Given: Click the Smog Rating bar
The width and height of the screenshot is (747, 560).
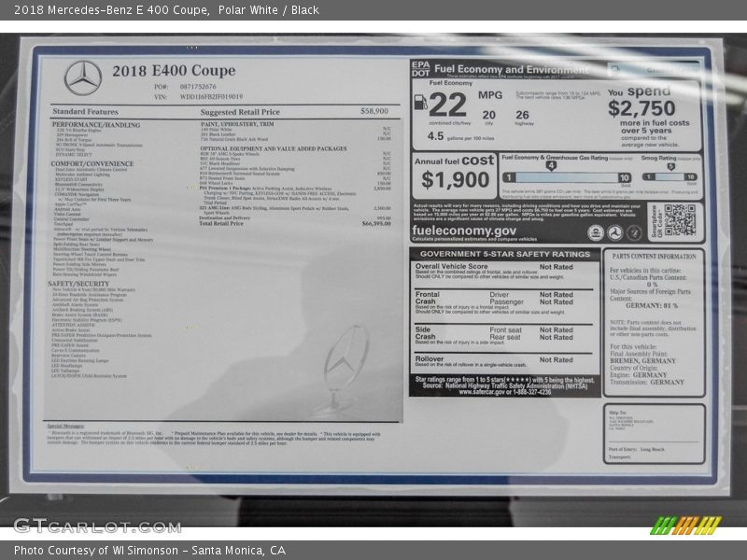Looking at the screenshot, I should [x=669, y=176].
